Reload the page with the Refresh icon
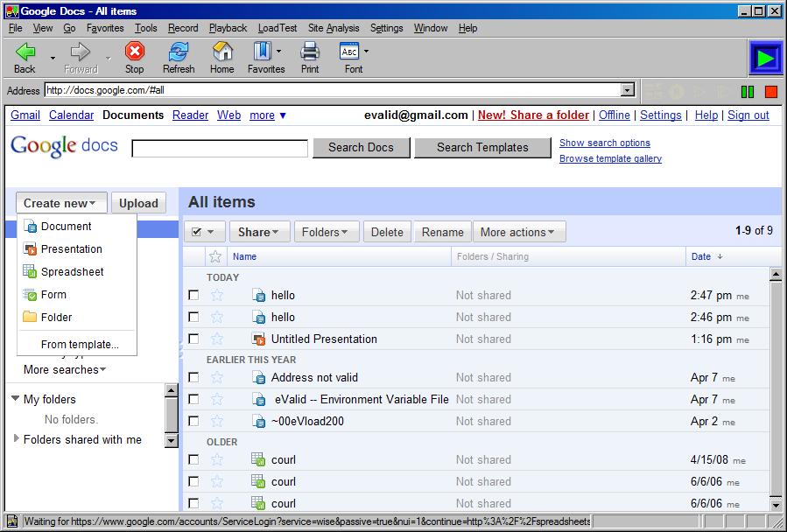Image resolution: width=787 pixels, height=532 pixels. pyautogui.click(x=179, y=52)
